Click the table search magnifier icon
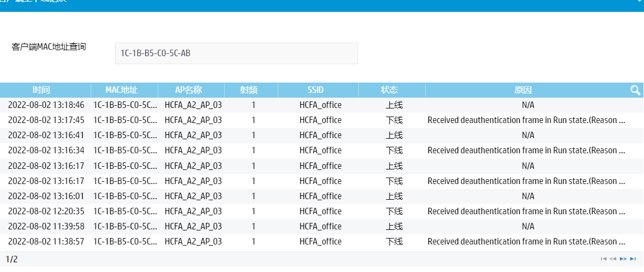644x272 pixels. click(635, 90)
